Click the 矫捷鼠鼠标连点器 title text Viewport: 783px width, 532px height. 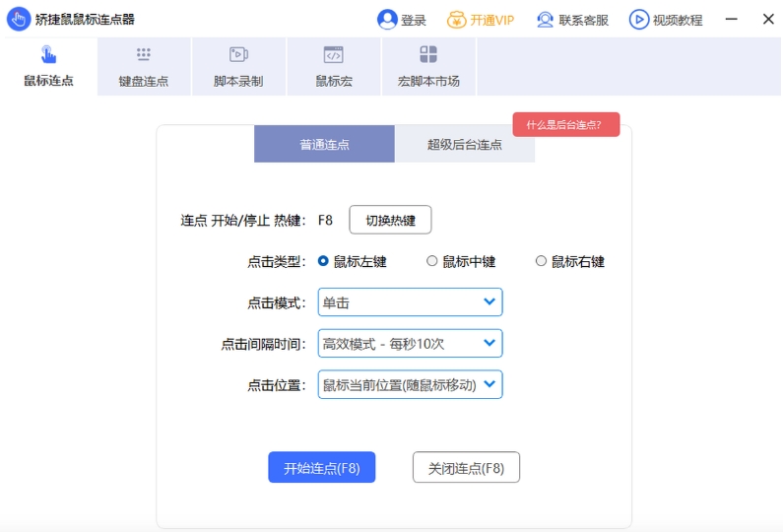[x=85, y=20]
